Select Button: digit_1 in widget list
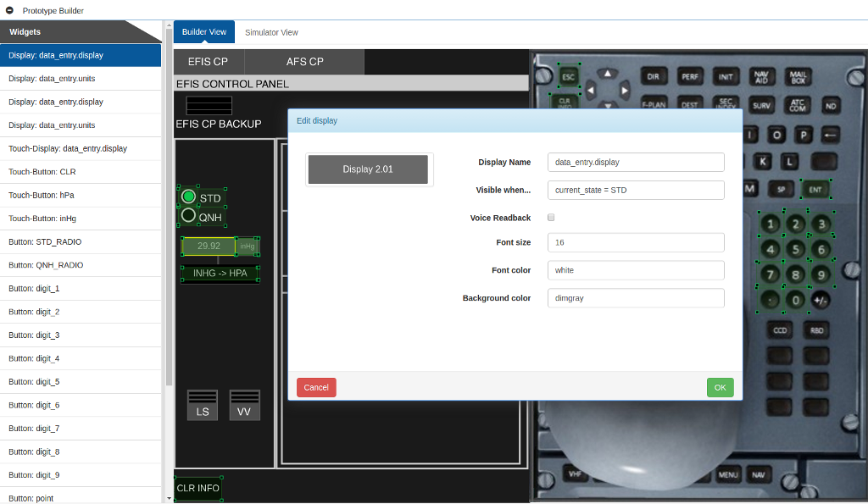Viewport: 868px width, 504px height. coord(81,288)
